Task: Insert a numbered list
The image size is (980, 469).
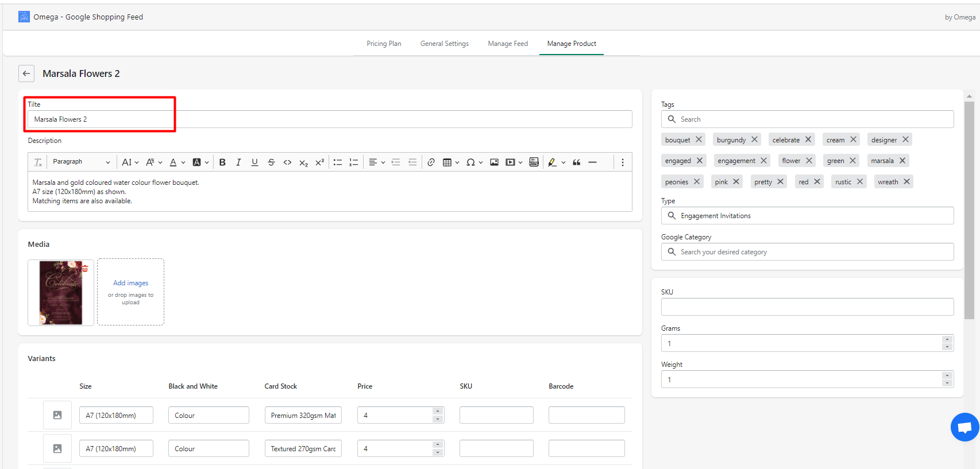Action: (x=354, y=162)
